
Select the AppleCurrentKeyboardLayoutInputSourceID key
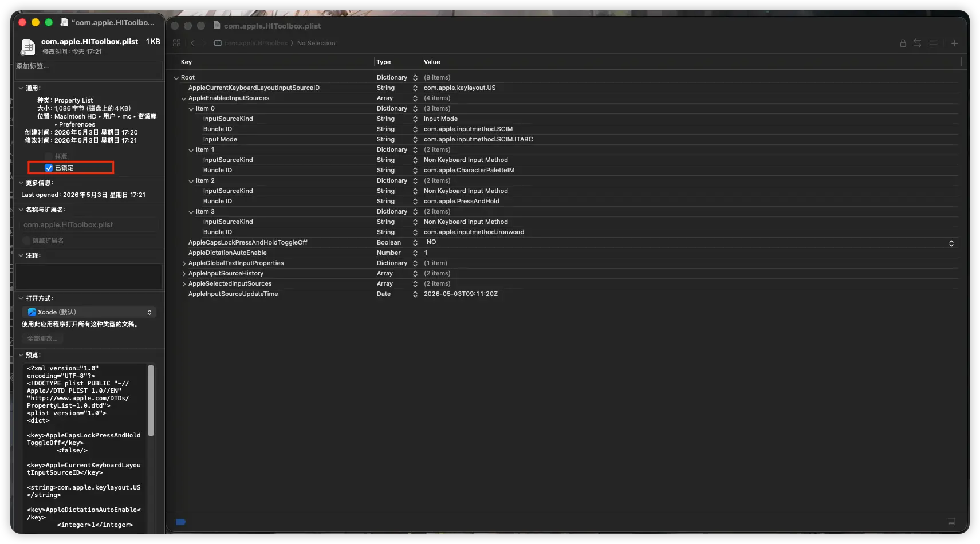(x=254, y=88)
